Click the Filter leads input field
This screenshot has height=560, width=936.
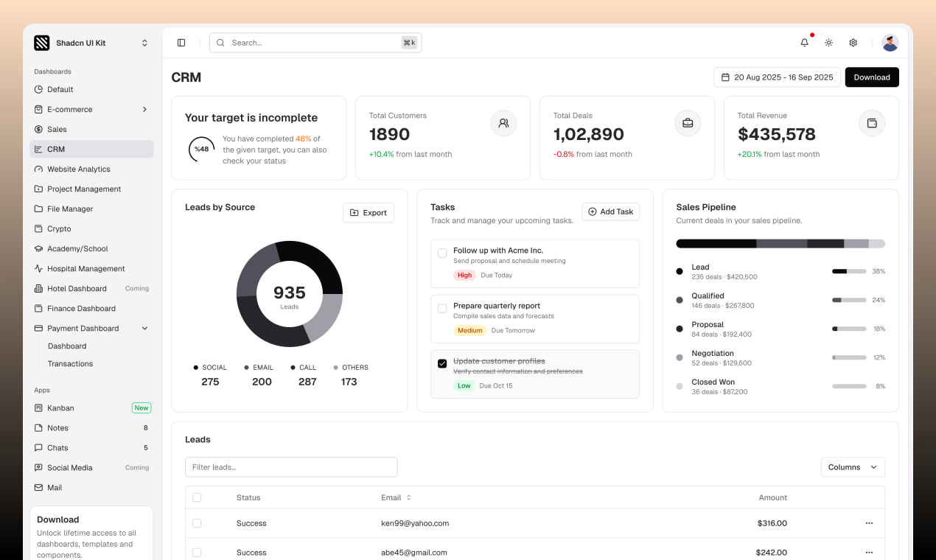pyautogui.click(x=290, y=466)
